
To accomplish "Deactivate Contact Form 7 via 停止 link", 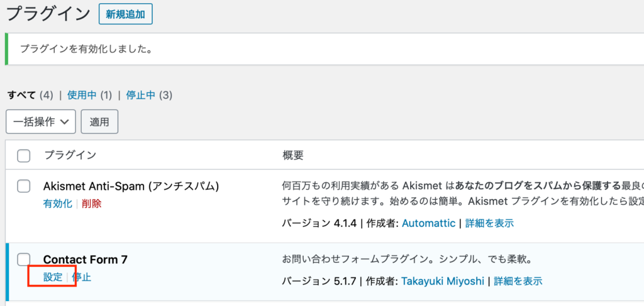I will pos(81,277).
